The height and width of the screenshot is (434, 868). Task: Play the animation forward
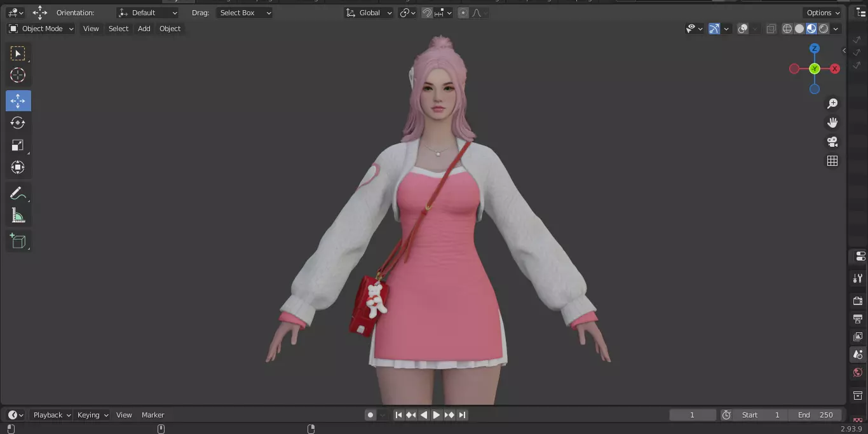(437, 415)
